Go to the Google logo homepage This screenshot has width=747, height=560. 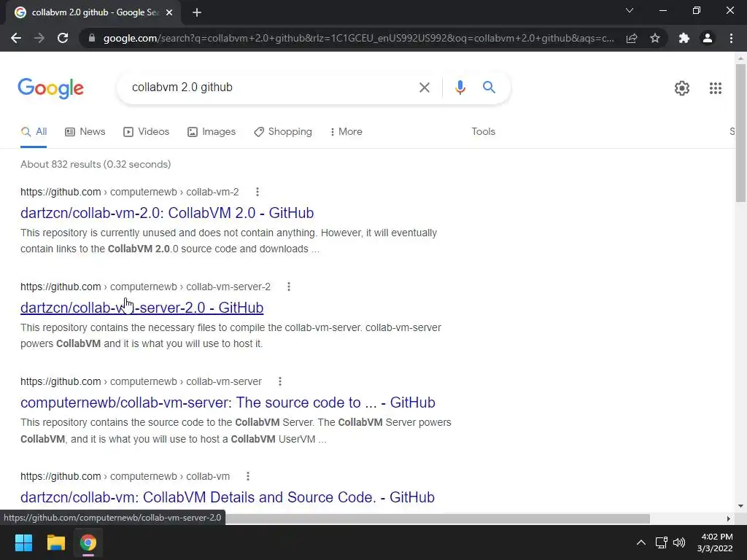(51, 88)
